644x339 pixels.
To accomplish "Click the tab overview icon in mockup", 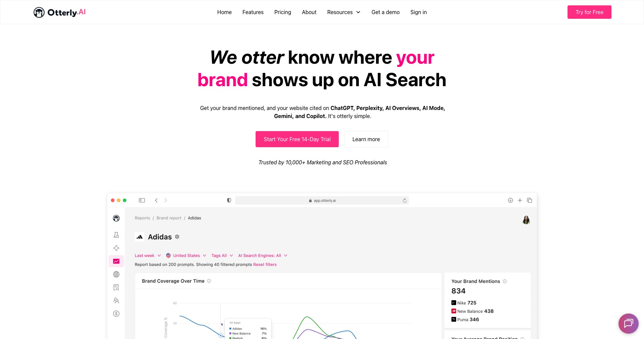I will tap(530, 200).
